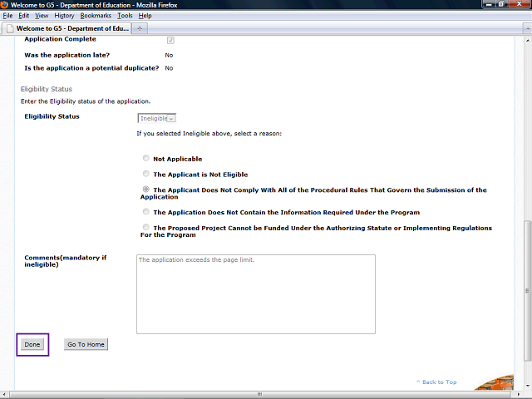Click the bold 'Application Complete' label
Viewport: 532px width, 399px height.
60,39
